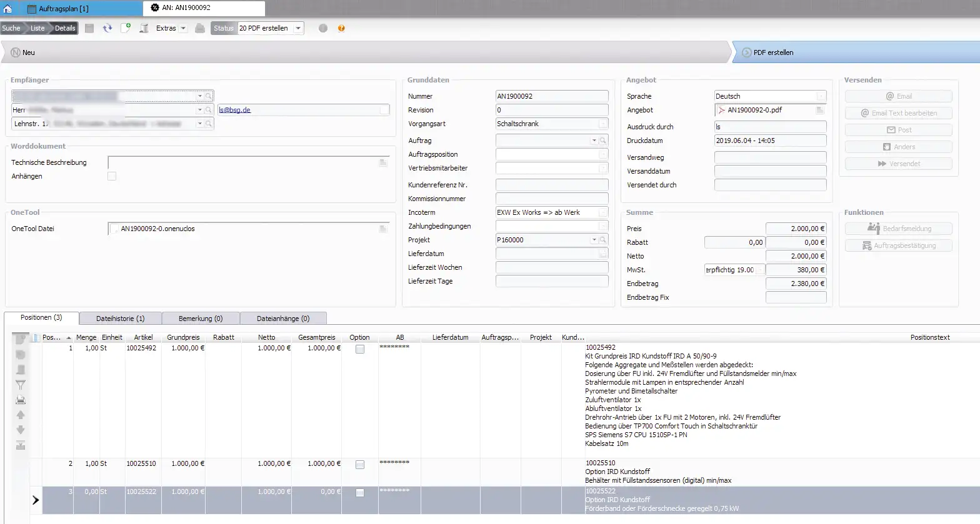Toggle Option checkbox for article 10025492
The width and height of the screenshot is (980, 524).
360,349
